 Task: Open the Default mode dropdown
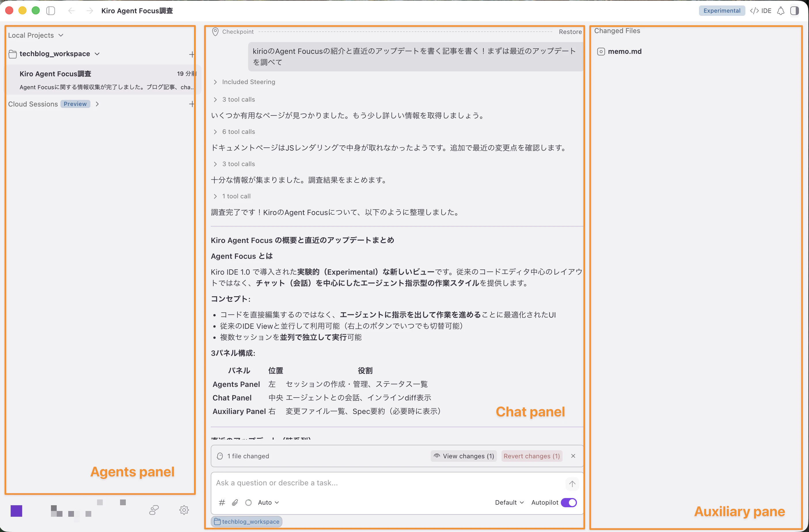pyautogui.click(x=509, y=503)
